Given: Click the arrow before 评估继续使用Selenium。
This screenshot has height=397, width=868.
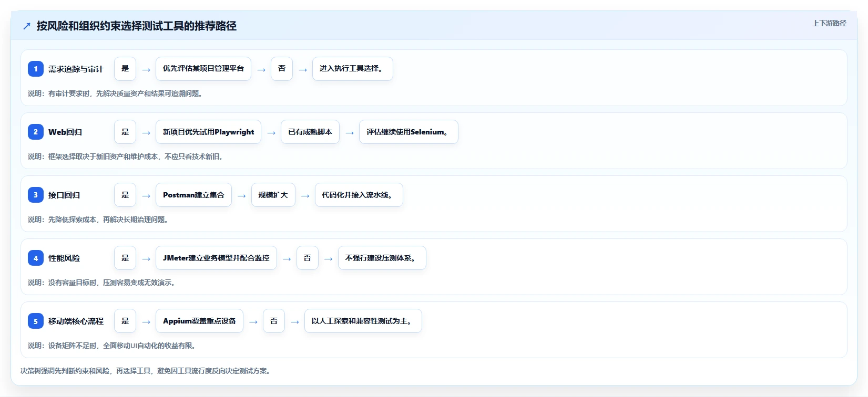Looking at the screenshot, I should tap(350, 133).
